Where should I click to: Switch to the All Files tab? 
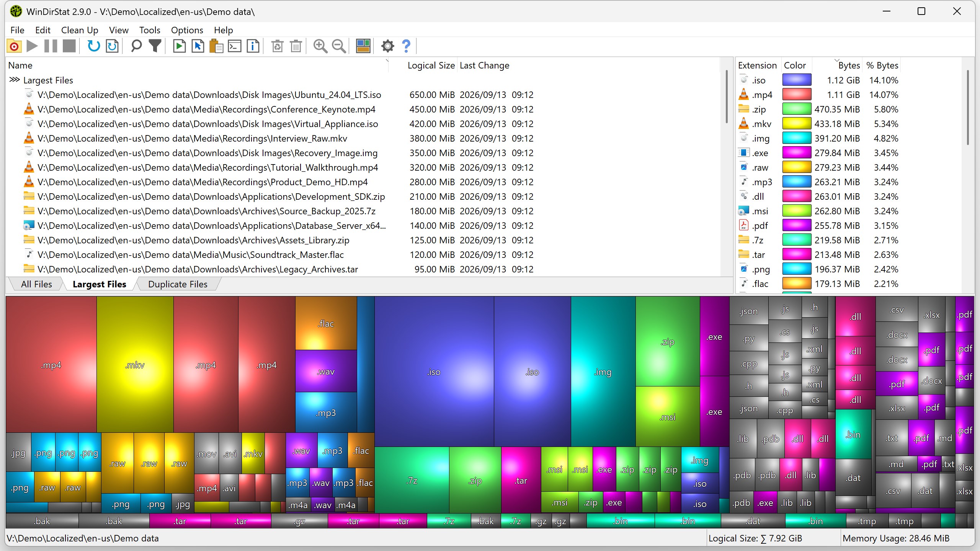[36, 284]
